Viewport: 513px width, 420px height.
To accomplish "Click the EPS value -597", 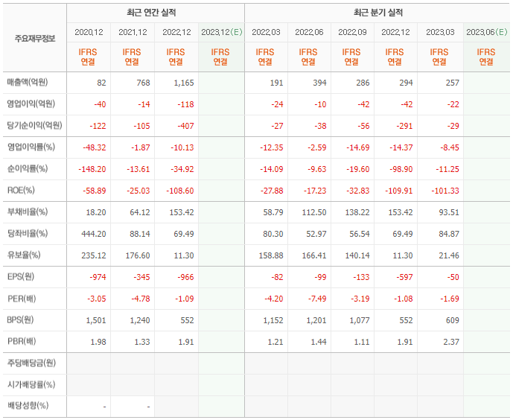I will point(404,277).
